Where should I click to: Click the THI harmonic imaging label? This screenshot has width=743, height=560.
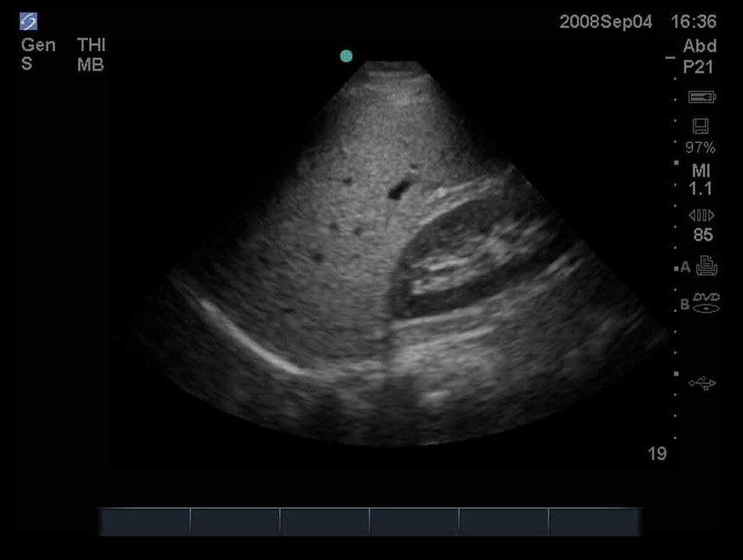pos(91,45)
